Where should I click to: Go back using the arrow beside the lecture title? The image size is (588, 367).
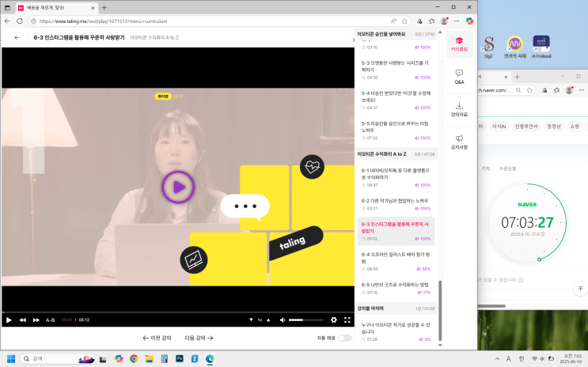coord(17,37)
